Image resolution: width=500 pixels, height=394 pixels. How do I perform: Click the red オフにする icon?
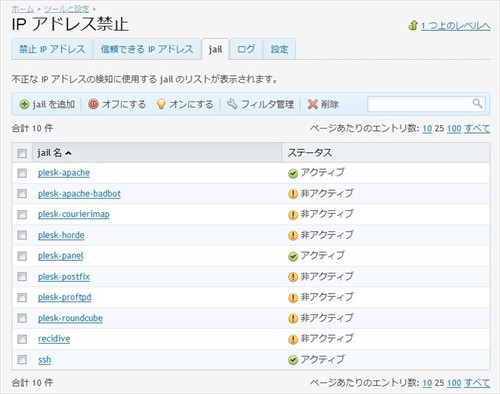pos(93,104)
